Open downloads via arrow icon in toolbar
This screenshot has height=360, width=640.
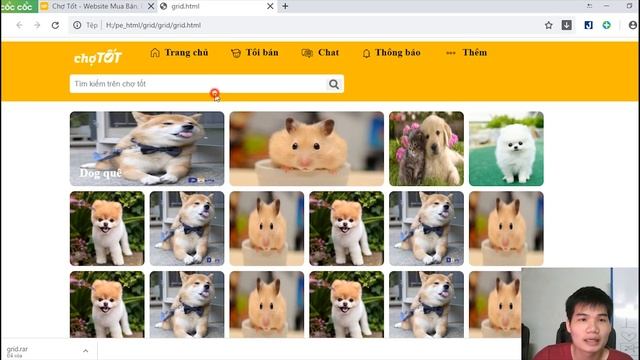coord(567,25)
